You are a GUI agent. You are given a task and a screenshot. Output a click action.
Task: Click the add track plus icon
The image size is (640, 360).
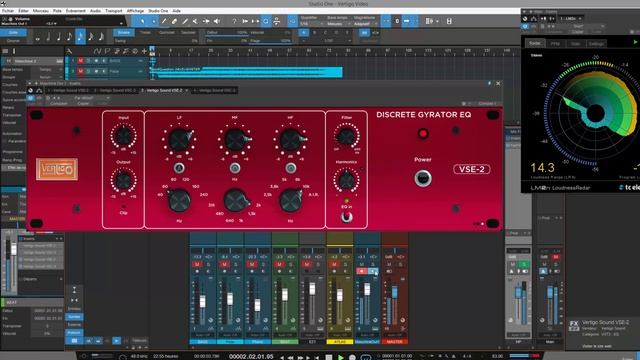point(144,51)
